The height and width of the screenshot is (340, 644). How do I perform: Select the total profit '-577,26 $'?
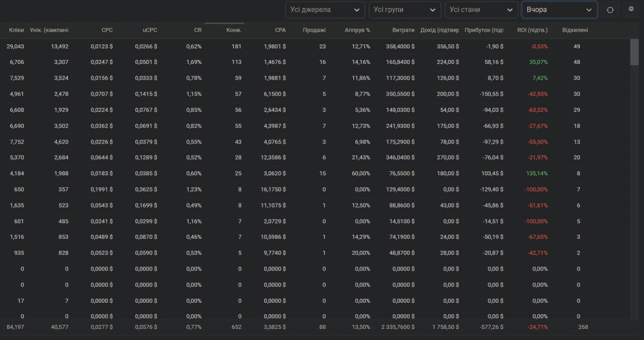coord(491,327)
